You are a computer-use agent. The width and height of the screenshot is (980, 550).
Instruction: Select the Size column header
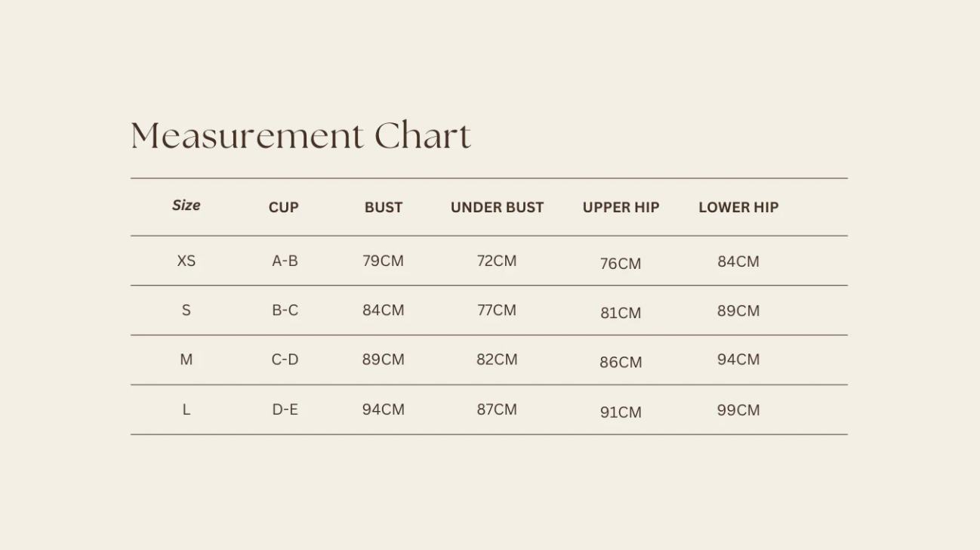(x=186, y=205)
